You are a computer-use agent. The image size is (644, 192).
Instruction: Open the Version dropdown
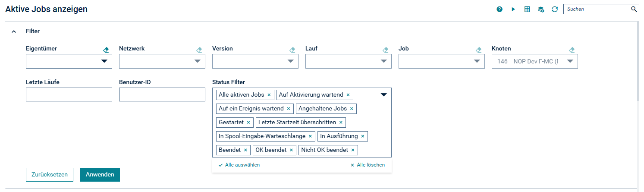(290, 61)
